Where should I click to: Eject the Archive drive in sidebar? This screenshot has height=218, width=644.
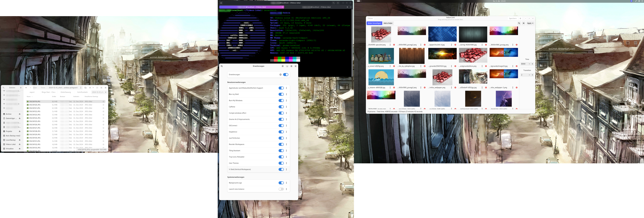[19, 114]
